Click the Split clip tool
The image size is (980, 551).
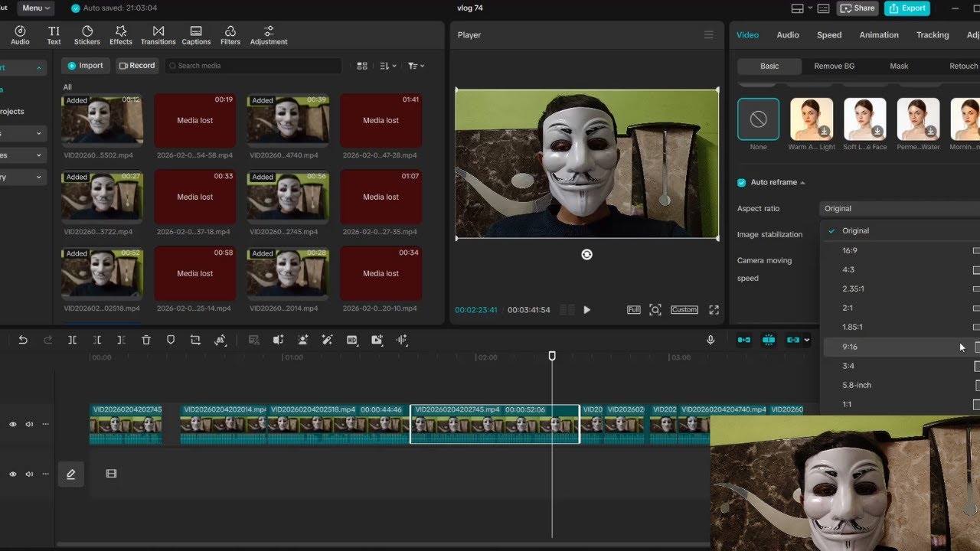(72, 340)
